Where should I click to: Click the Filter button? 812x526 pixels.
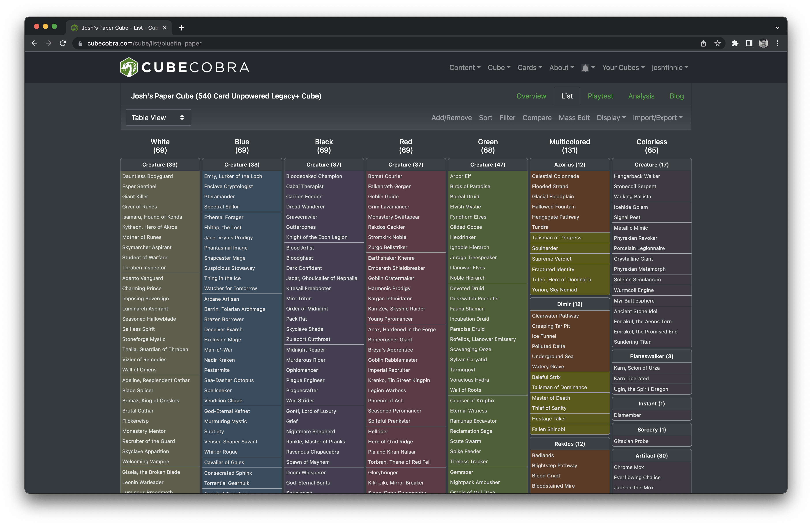pyautogui.click(x=507, y=118)
